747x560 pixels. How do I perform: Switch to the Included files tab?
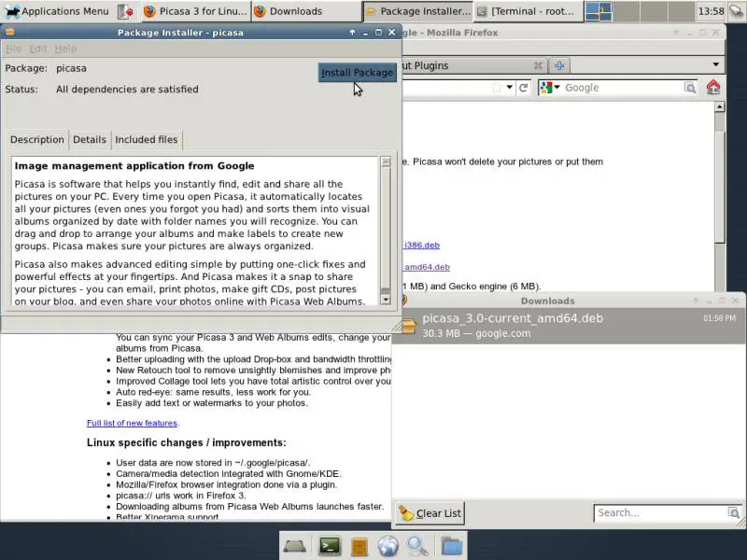(147, 139)
